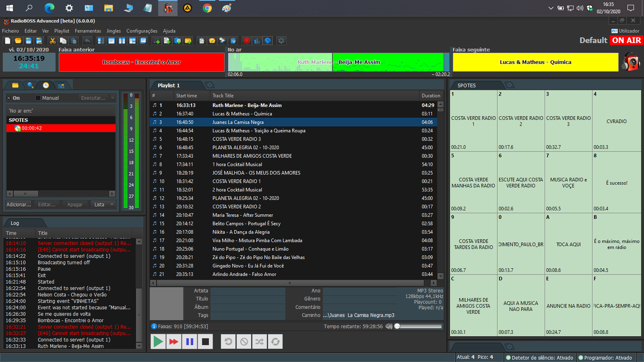The height and width of the screenshot is (362, 644).
Task: Trigger the TOCA AQUI cart cell
Action: pyautogui.click(x=568, y=244)
